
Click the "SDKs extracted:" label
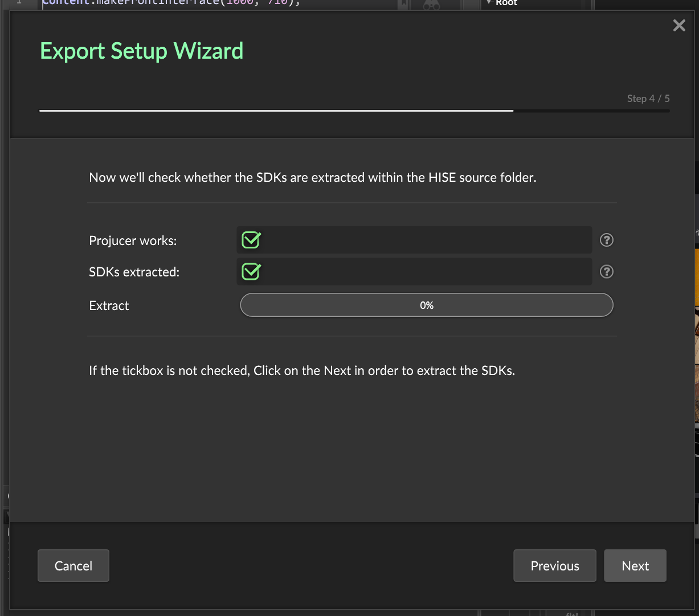134,272
